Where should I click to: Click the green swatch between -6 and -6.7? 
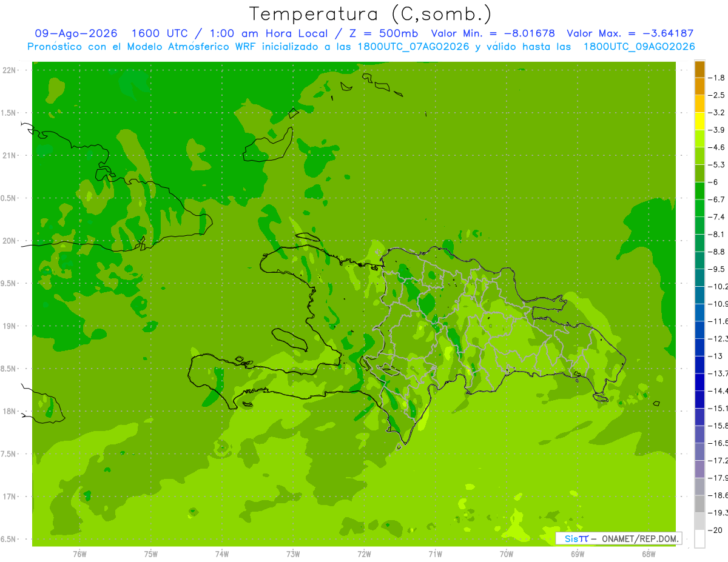[699, 191]
